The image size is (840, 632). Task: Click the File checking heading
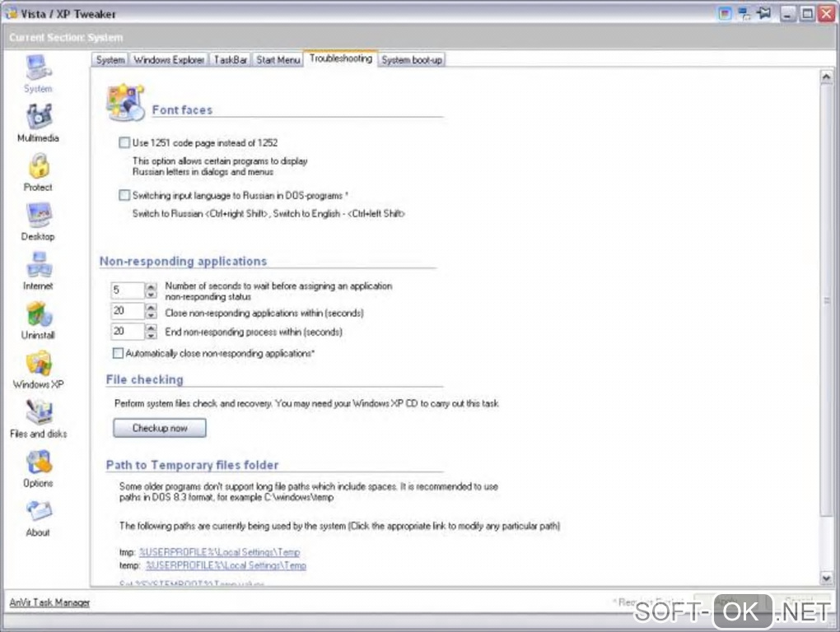[145, 379]
